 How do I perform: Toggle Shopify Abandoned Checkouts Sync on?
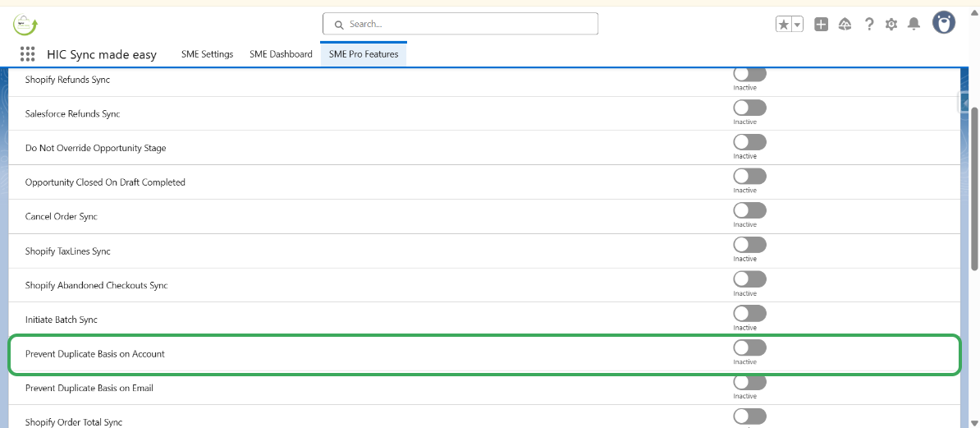tap(749, 279)
